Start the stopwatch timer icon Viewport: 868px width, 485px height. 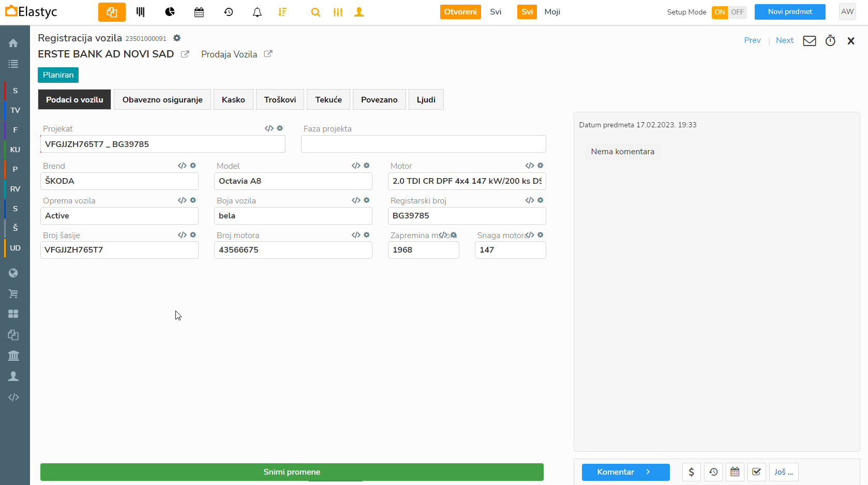830,41
